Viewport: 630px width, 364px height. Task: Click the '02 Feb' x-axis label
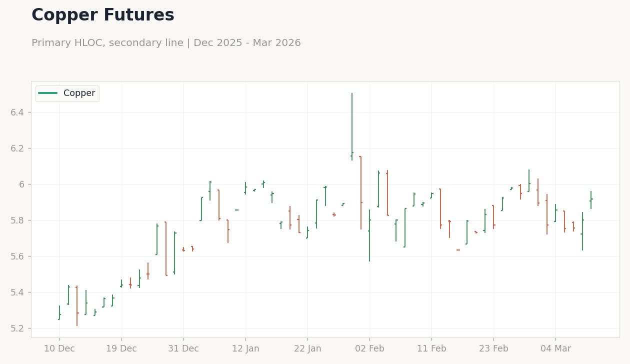(369, 349)
